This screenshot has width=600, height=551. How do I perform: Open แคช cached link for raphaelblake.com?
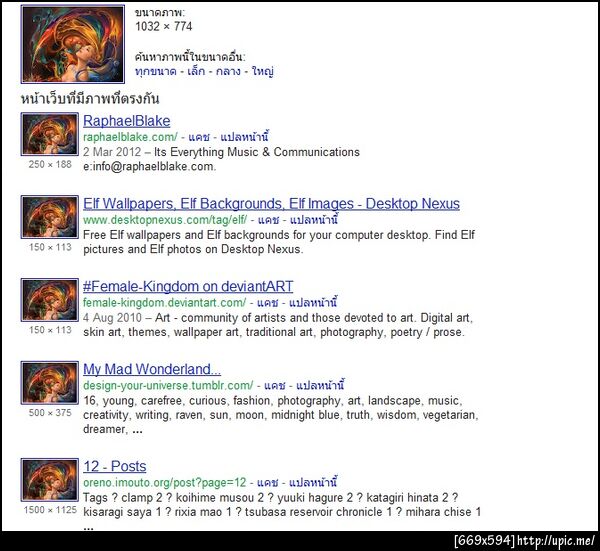[199, 137]
